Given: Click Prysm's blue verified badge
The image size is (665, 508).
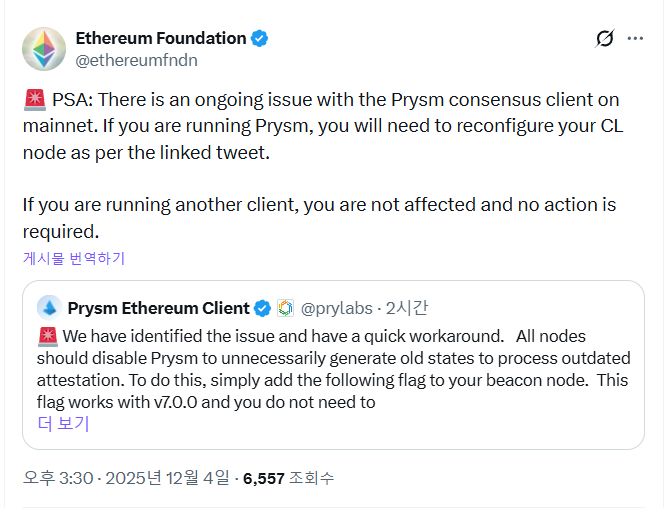Looking at the screenshot, I should (262, 308).
